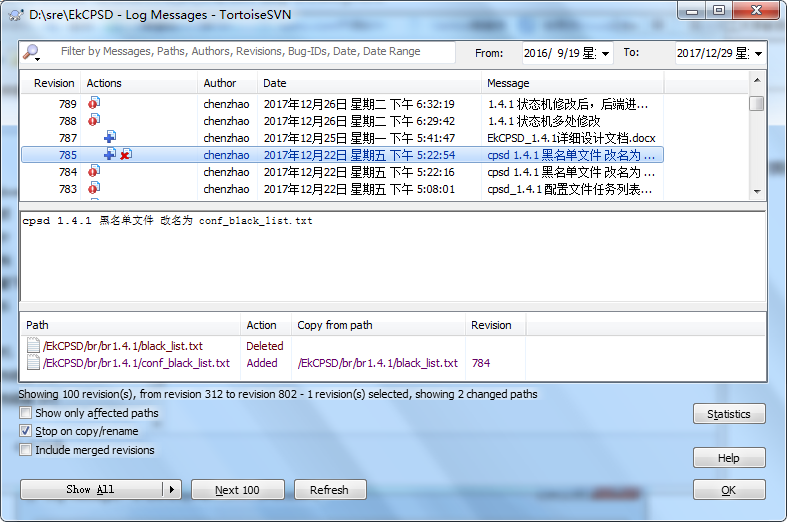This screenshot has width=787, height=522.
Task: Click scroll up arrow of revision list
Action: click(757, 80)
